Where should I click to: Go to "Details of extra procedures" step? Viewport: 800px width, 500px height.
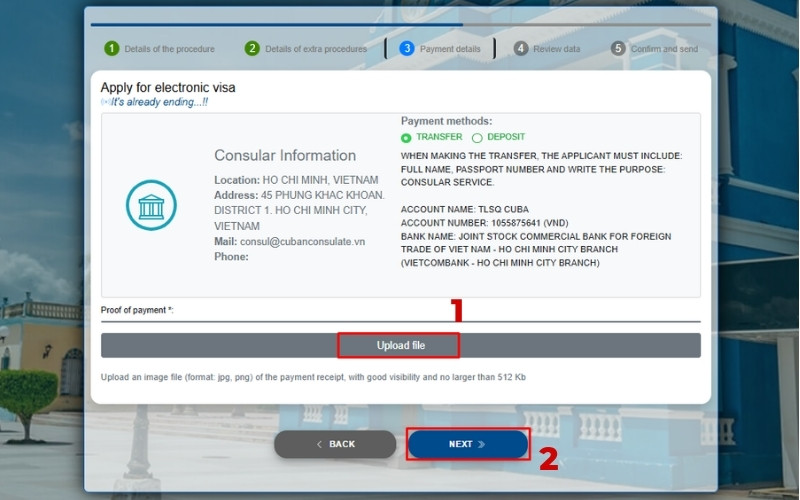316,49
